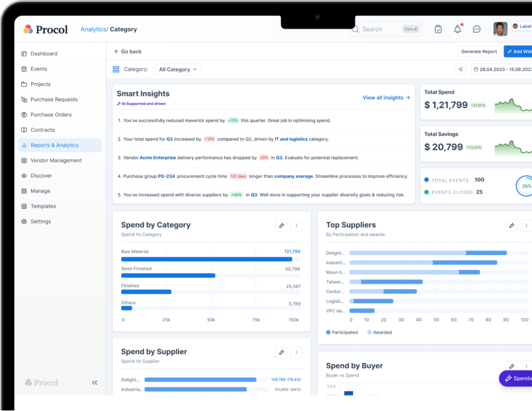Toggle the Awarded legend series
Viewport: 532px width, 411px height.
click(x=379, y=332)
